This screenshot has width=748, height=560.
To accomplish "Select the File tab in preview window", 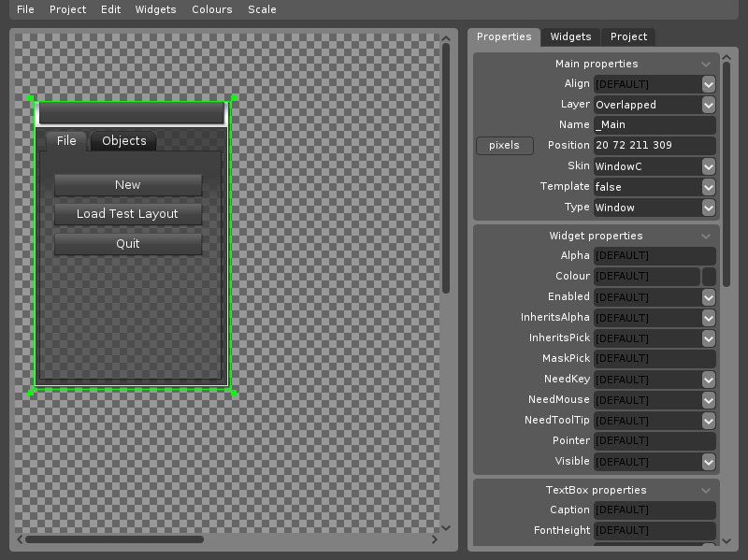I will click(66, 141).
